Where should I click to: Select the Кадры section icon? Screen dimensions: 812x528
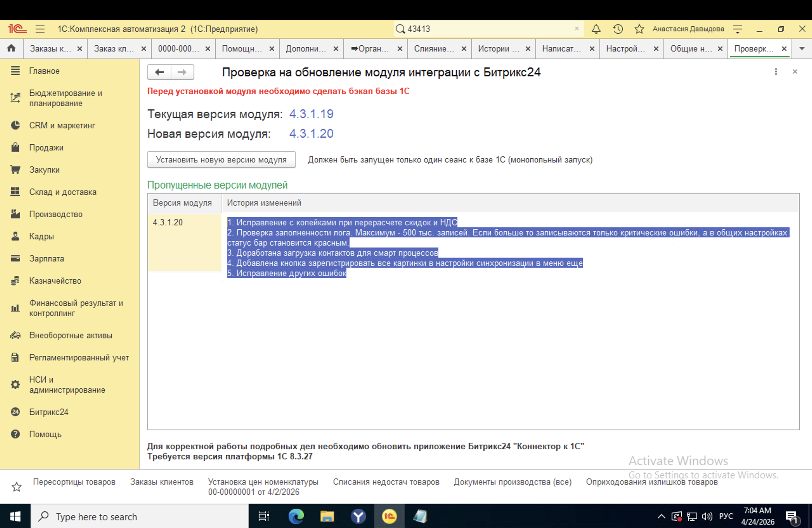(15, 236)
